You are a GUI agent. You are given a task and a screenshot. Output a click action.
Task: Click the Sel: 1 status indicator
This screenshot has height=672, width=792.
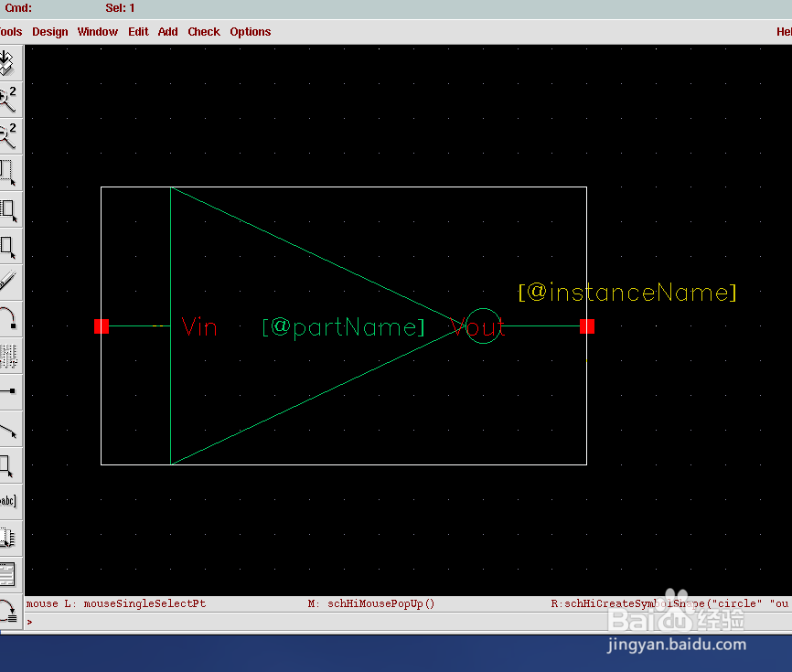point(120,8)
